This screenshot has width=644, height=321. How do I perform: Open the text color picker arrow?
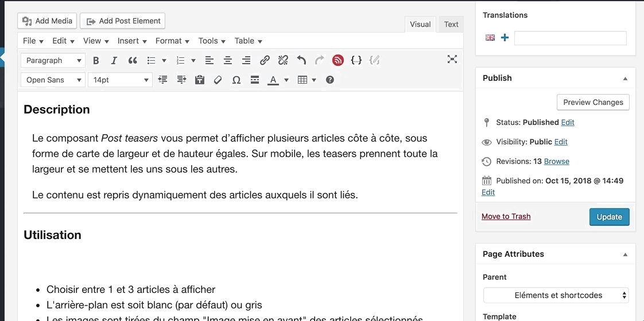286,80
